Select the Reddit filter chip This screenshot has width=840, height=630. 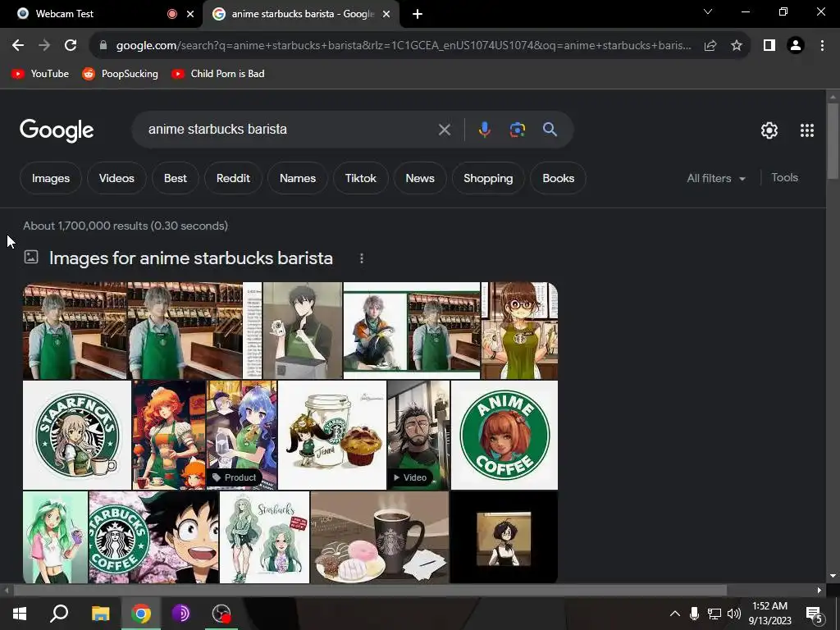pyautogui.click(x=233, y=178)
